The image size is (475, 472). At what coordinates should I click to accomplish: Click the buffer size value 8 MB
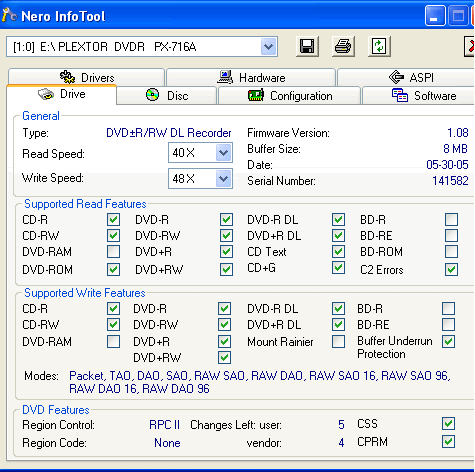pyautogui.click(x=456, y=149)
